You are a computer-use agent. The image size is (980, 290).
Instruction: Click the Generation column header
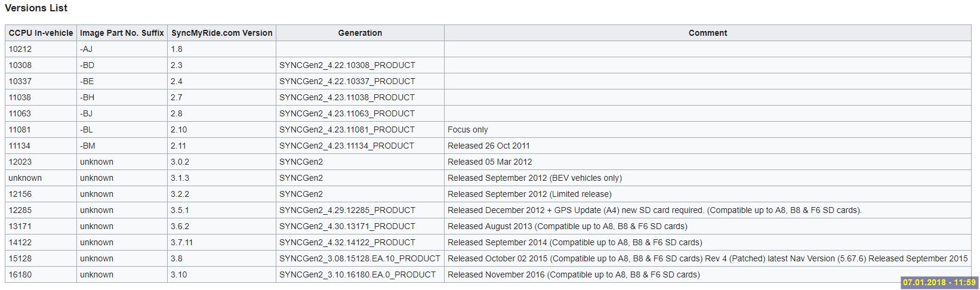click(x=360, y=33)
